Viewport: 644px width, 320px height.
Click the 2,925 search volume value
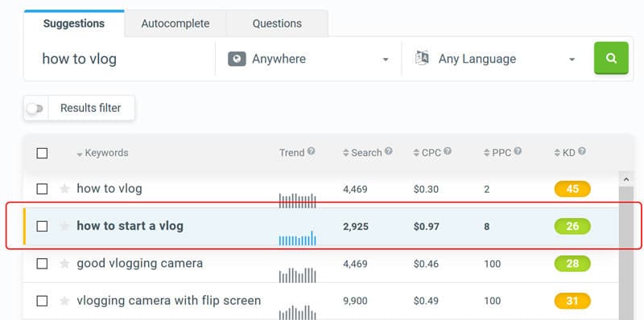tap(356, 227)
